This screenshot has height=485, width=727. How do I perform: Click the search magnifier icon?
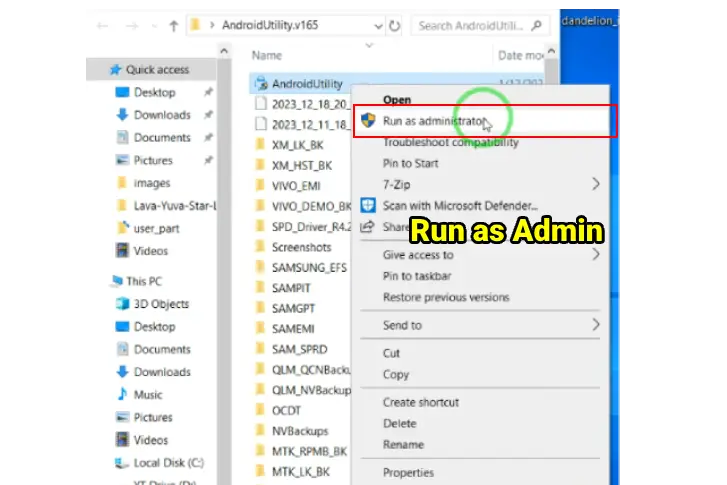536,25
